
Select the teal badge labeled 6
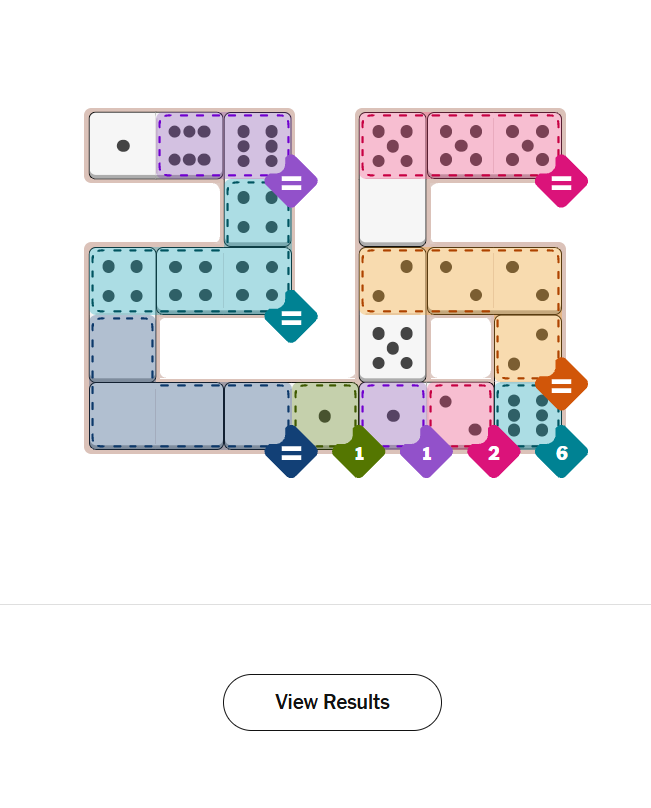(x=561, y=452)
